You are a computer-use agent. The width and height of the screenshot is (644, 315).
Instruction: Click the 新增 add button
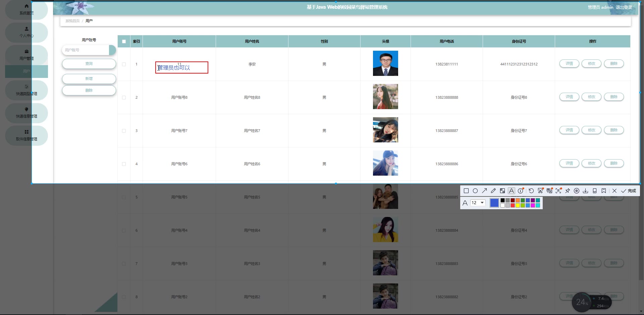(89, 79)
